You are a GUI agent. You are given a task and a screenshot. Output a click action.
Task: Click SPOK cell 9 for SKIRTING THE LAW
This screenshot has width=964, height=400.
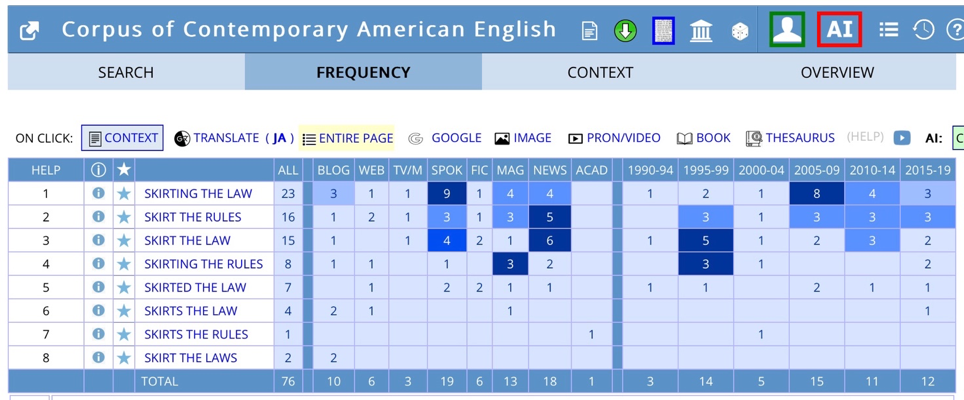tap(447, 194)
